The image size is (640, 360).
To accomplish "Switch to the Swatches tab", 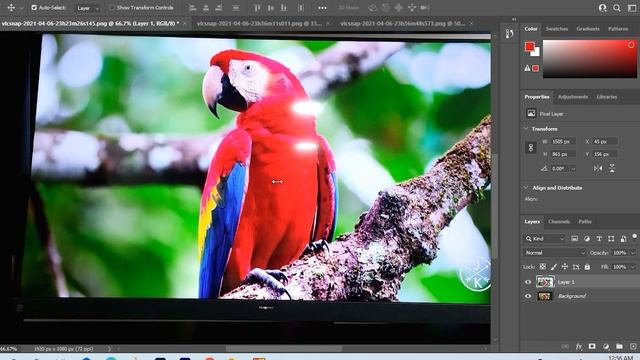I will pyautogui.click(x=556, y=29).
